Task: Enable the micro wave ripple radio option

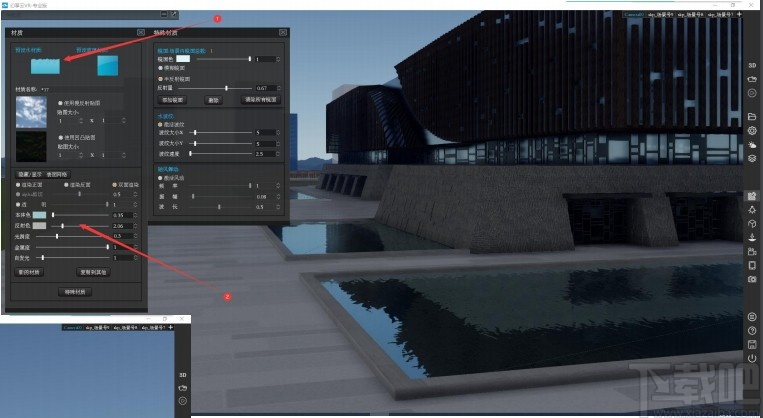Action: pyautogui.click(x=161, y=125)
